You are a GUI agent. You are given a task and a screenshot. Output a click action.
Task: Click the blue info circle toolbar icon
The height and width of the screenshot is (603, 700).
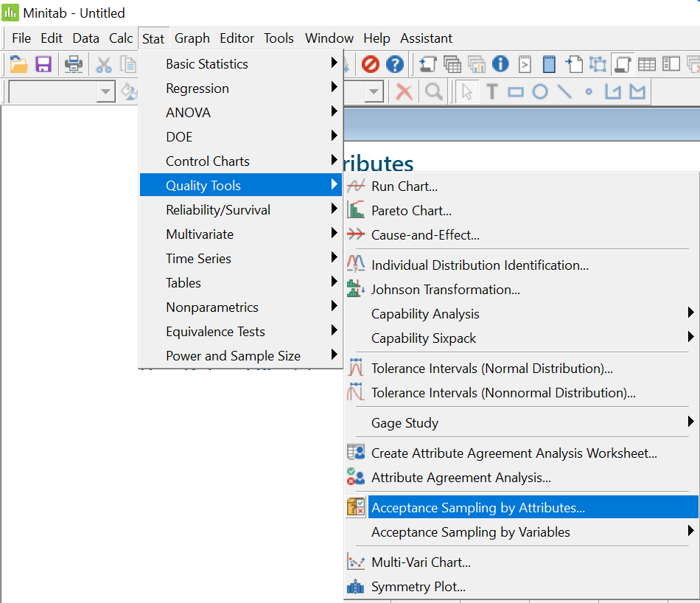tap(500, 64)
